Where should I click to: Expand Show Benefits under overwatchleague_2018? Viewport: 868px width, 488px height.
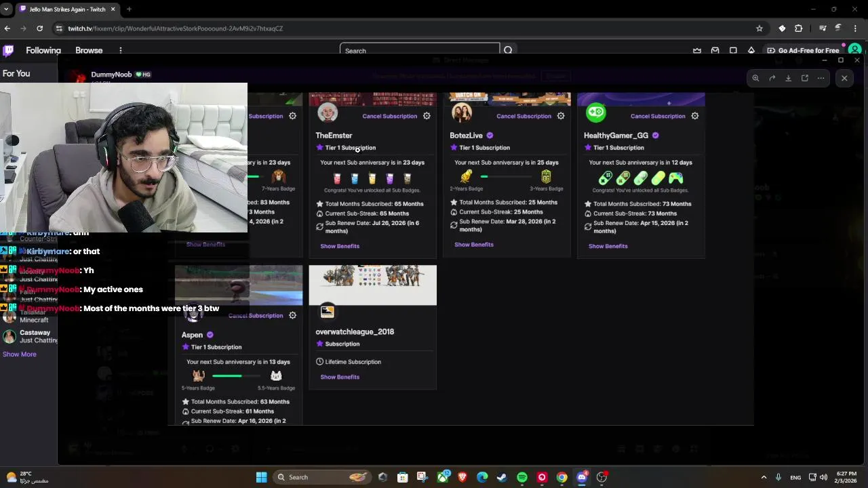340,377
